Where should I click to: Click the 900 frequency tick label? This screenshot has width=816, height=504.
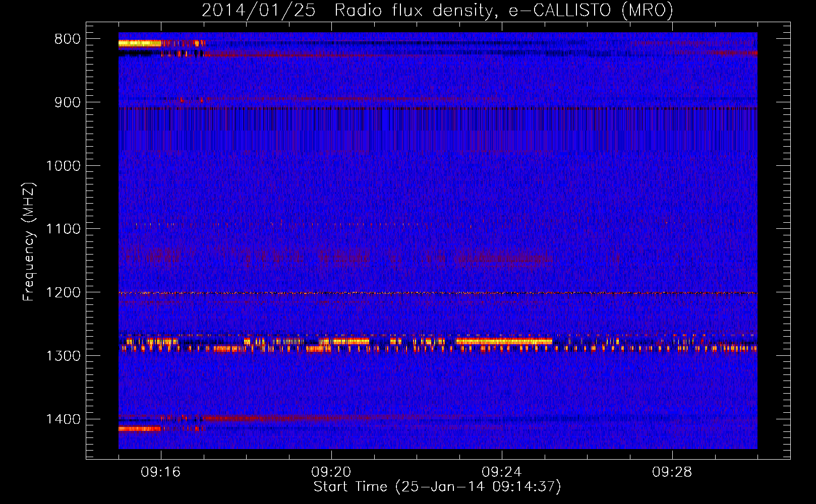pyautogui.click(x=68, y=103)
